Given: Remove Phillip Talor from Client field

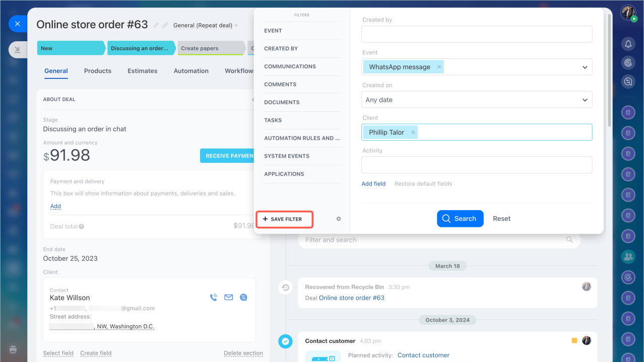Looking at the screenshot, I should coord(414,132).
